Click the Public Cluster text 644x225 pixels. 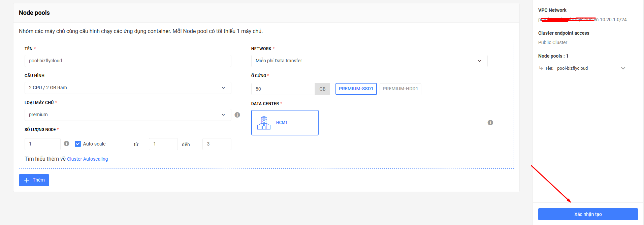pyautogui.click(x=552, y=42)
